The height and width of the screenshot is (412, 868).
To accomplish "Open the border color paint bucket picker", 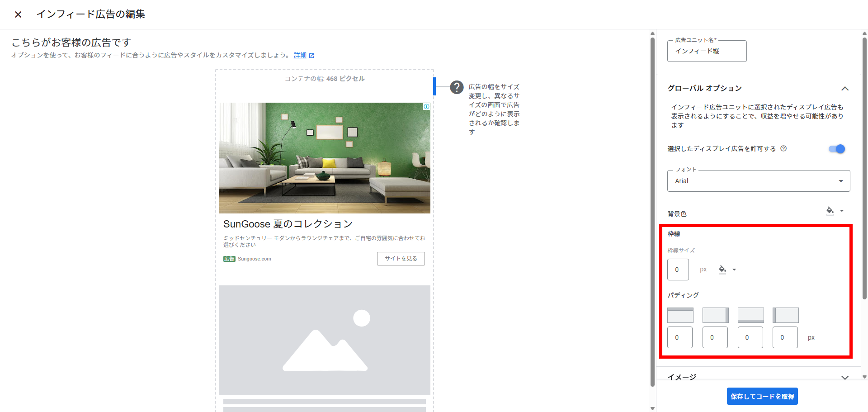I will click(727, 270).
